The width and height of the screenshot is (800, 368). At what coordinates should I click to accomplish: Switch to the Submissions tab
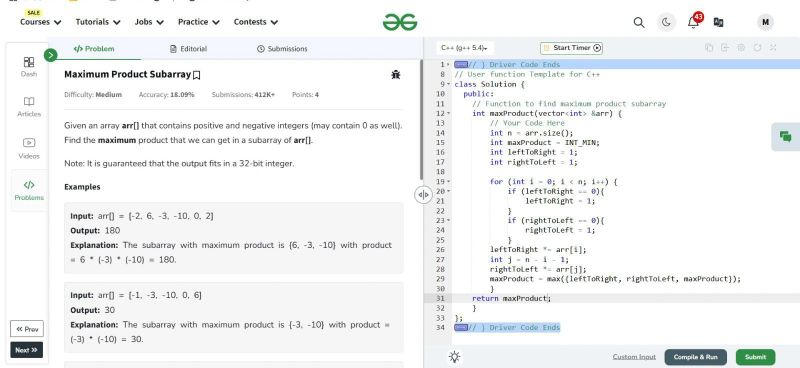coord(282,49)
